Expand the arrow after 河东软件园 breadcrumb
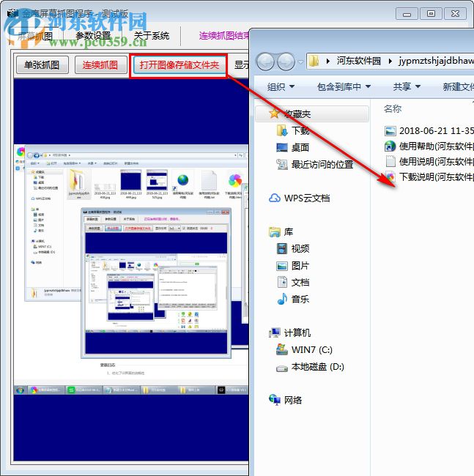474x476 pixels. 390,62
